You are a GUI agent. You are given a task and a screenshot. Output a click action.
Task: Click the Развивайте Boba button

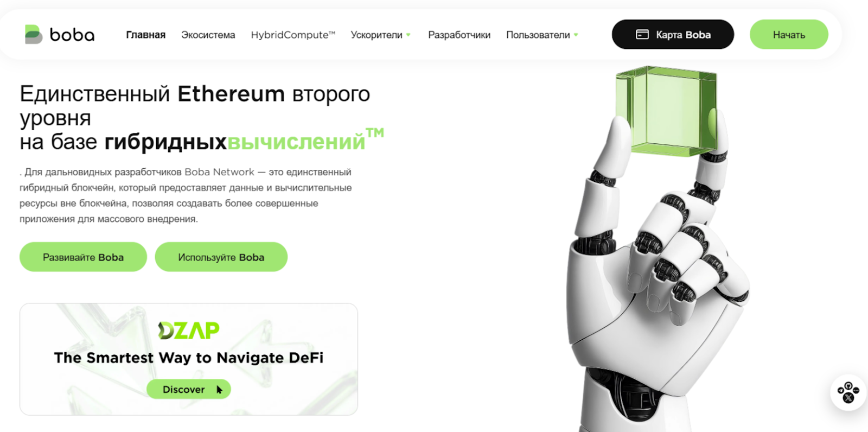[x=83, y=257]
